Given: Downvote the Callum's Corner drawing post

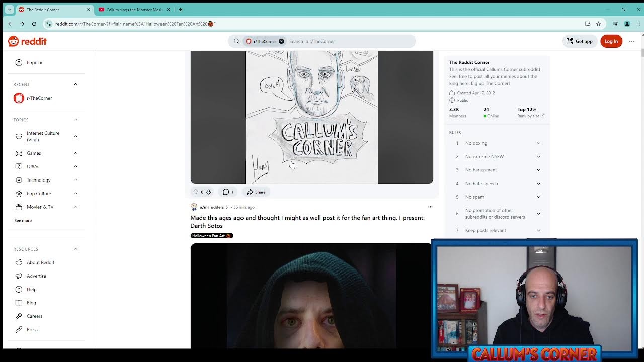Looking at the screenshot, I should point(208,192).
